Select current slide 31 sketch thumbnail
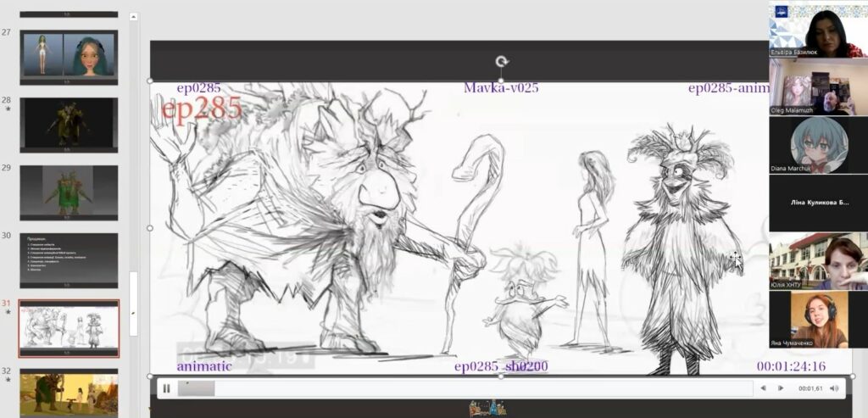The height and width of the screenshot is (418, 868). coord(69,329)
